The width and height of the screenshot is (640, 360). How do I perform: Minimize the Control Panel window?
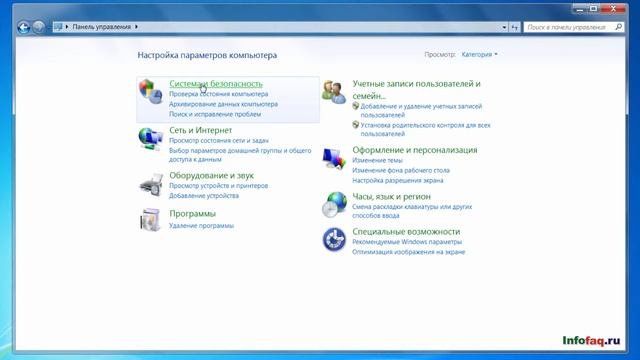click(580, 8)
